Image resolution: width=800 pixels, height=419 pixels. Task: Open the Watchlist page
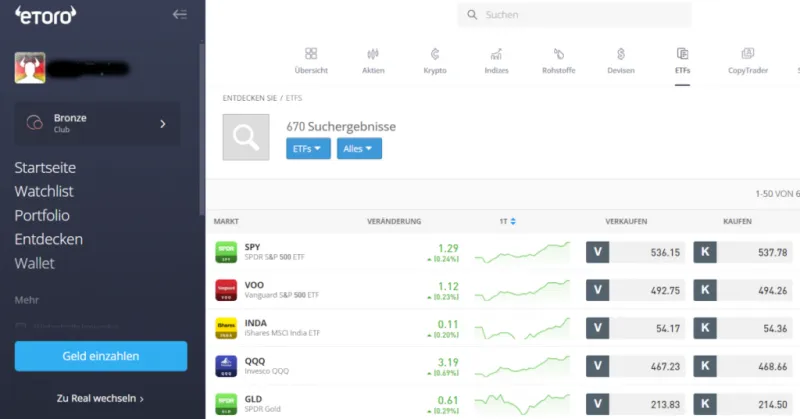click(x=44, y=191)
